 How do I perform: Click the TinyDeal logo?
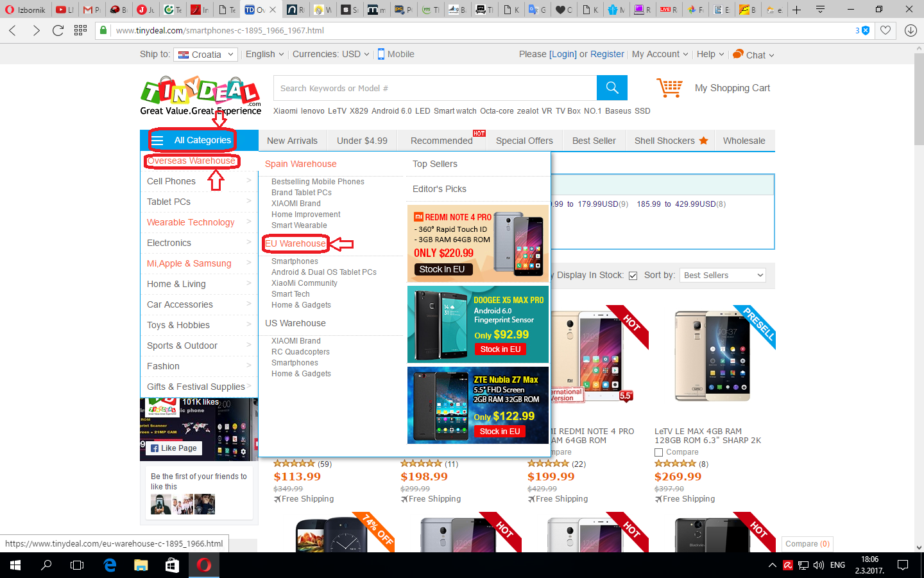click(x=201, y=96)
